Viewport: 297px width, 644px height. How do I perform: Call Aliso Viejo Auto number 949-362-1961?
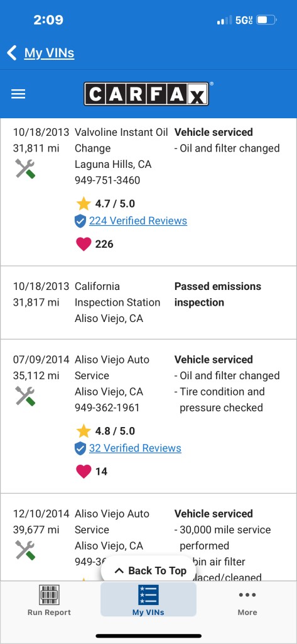click(x=107, y=408)
